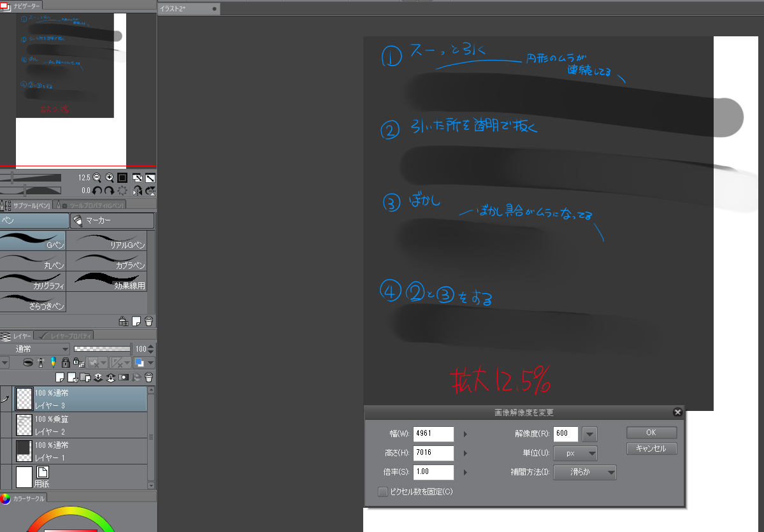Select the 丸ペン sub tool

click(x=32, y=262)
